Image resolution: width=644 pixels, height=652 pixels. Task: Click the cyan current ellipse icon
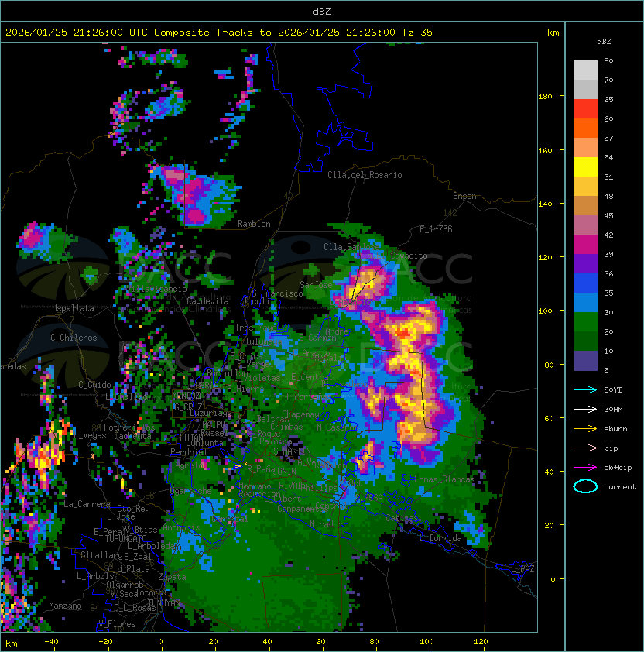coord(585,486)
